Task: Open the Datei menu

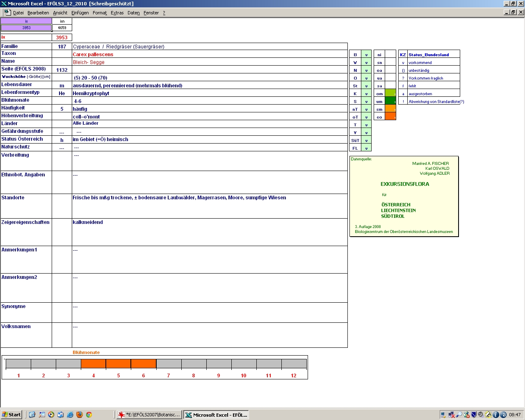Action: [x=18, y=13]
